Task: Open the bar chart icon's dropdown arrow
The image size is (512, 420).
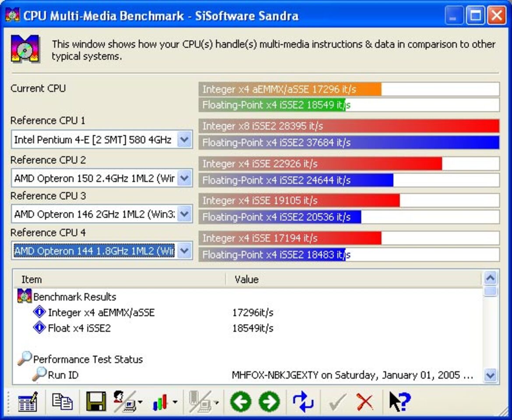Action: tap(175, 402)
